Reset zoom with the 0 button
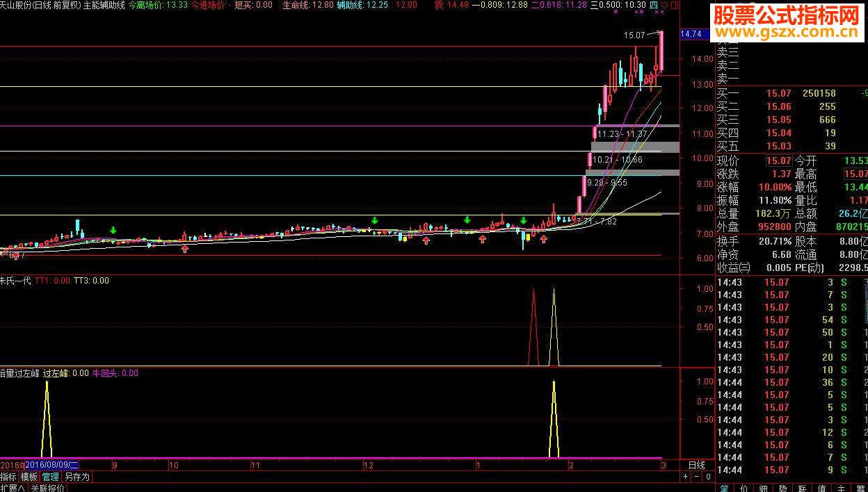 point(708,477)
